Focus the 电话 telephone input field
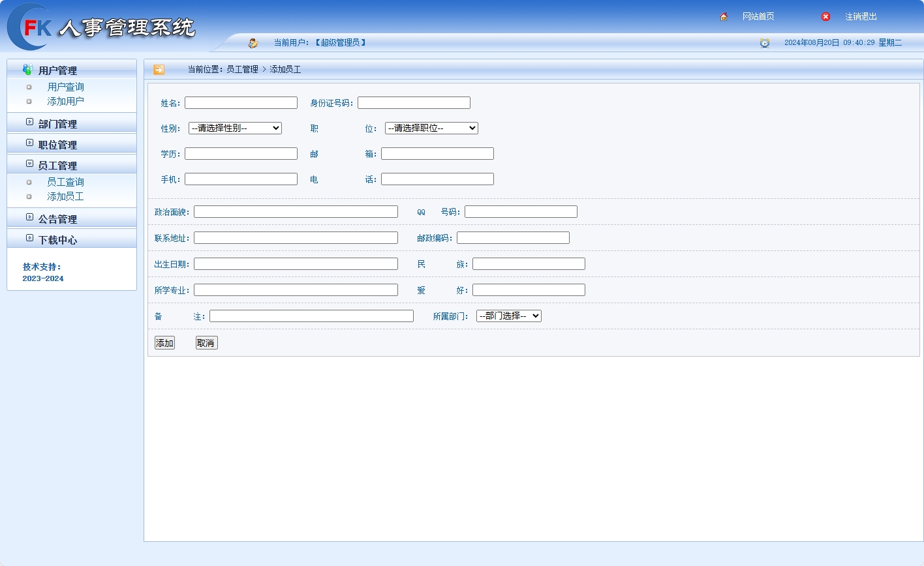Viewport: 924px width, 566px height. pos(437,179)
